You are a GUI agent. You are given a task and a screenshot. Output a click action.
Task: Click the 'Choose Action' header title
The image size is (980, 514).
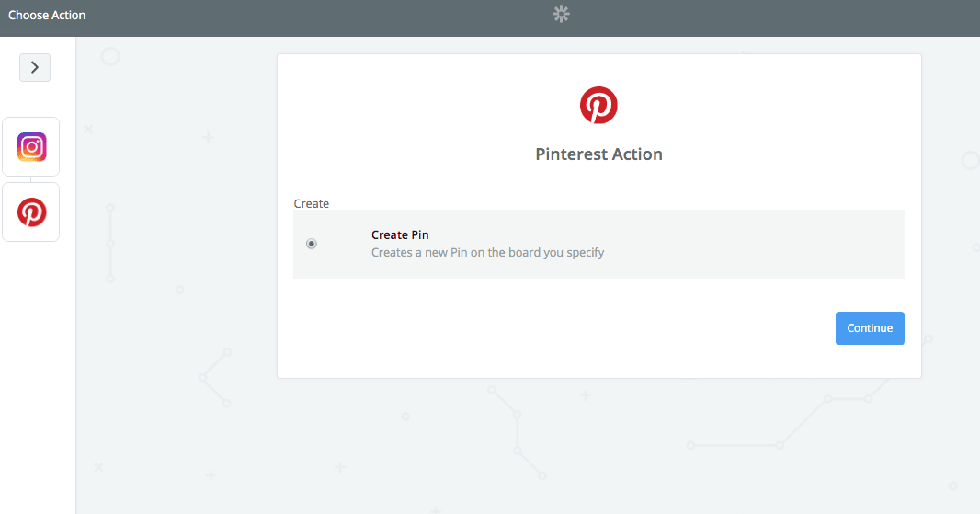[47, 15]
